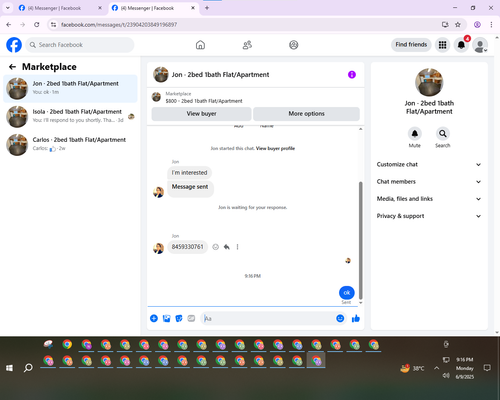View site information icon in address bar
This screenshot has height=400, width=500.
coord(53,24)
